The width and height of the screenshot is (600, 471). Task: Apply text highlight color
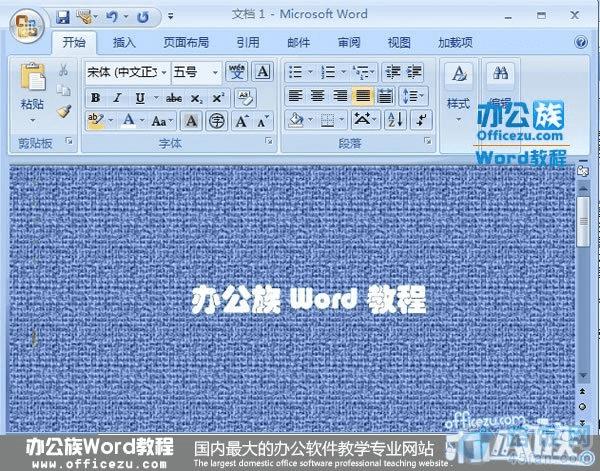point(95,121)
